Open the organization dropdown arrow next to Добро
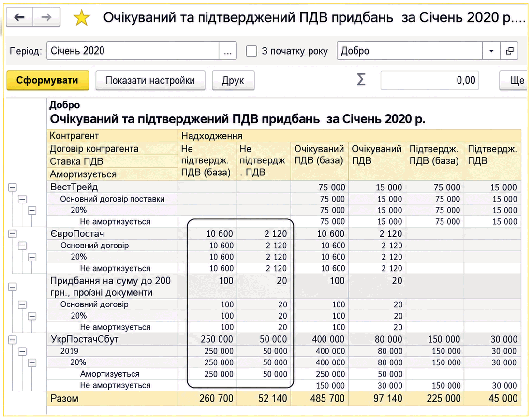 pos(491,51)
